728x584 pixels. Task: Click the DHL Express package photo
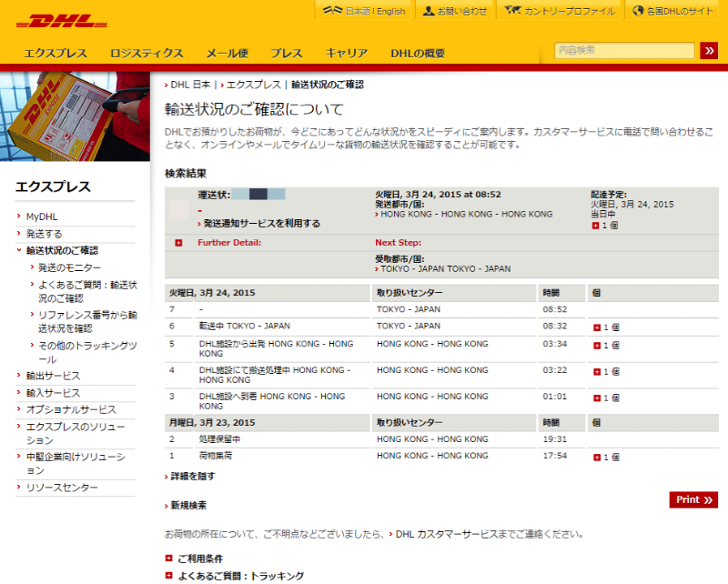coord(75,116)
